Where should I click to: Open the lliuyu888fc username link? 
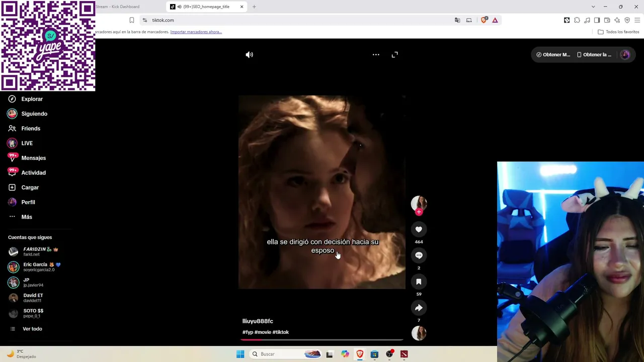tap(258, 321)
